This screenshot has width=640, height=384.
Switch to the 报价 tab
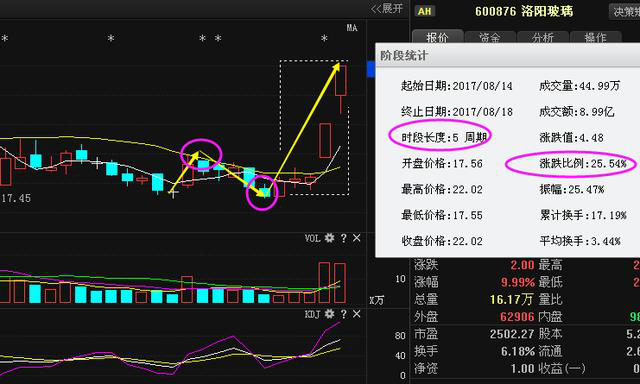[438, 38]
